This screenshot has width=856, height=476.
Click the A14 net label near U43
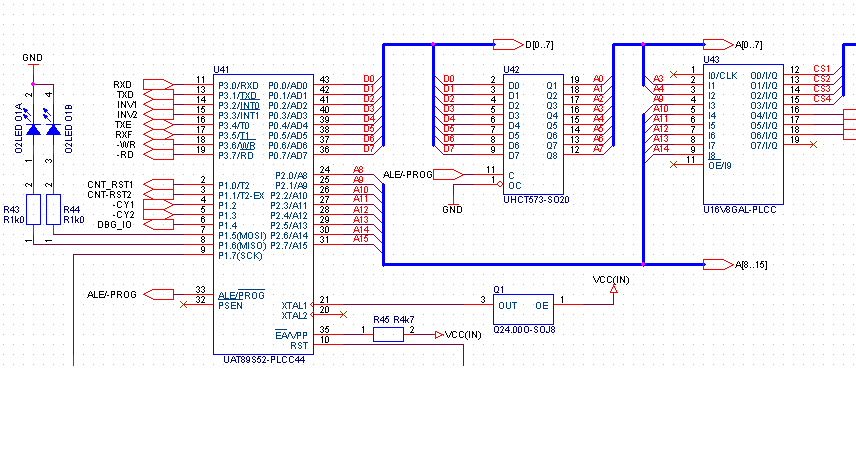661,148
